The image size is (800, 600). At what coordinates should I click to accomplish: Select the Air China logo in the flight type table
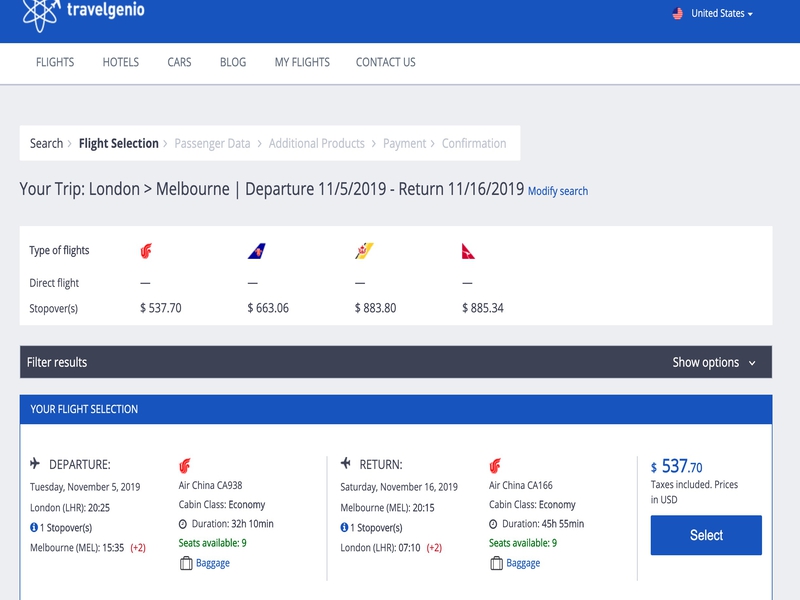point(146,251)
